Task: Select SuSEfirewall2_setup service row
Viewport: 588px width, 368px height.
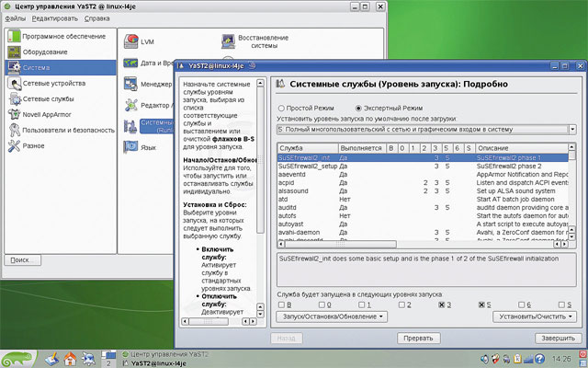Action: pos(423,166)
